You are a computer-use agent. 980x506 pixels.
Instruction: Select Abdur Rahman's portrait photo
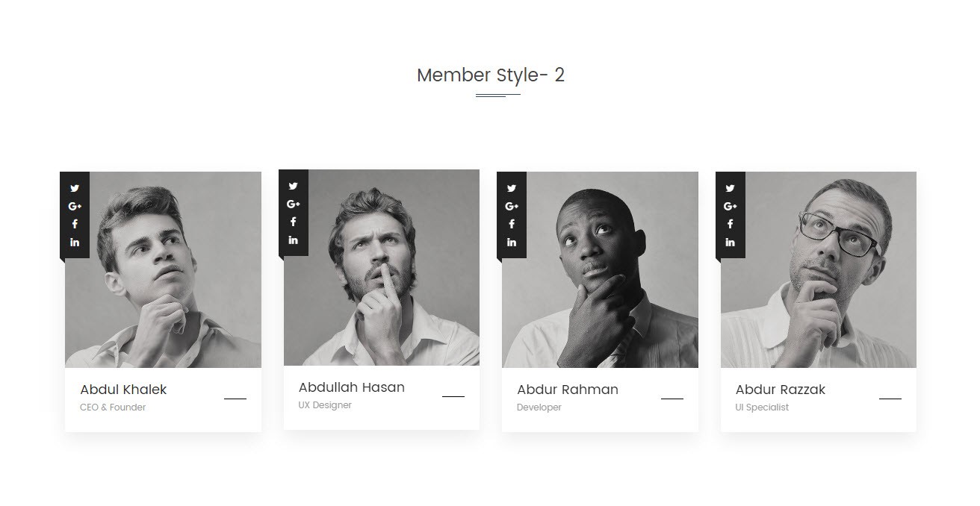[x=600, y=269]
